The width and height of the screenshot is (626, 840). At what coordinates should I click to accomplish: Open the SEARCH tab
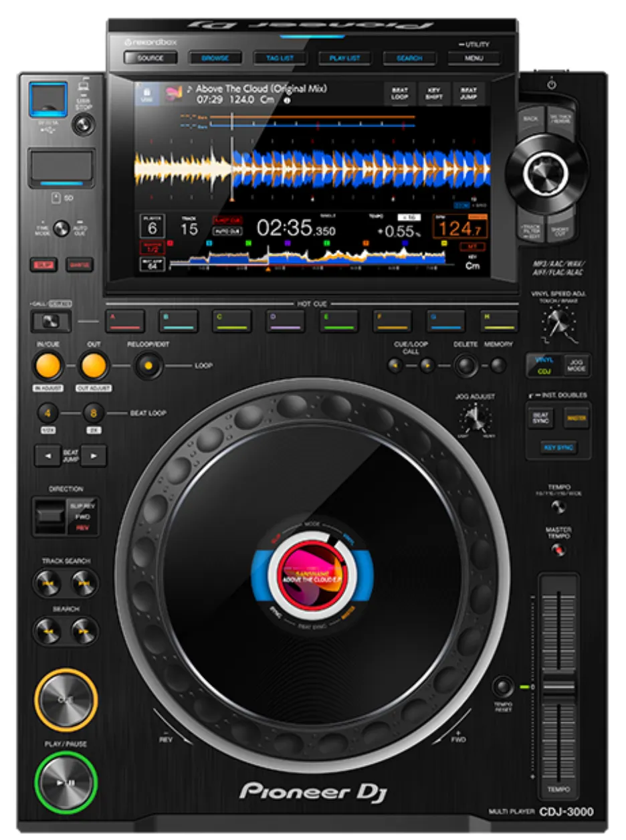pos(409,58)
